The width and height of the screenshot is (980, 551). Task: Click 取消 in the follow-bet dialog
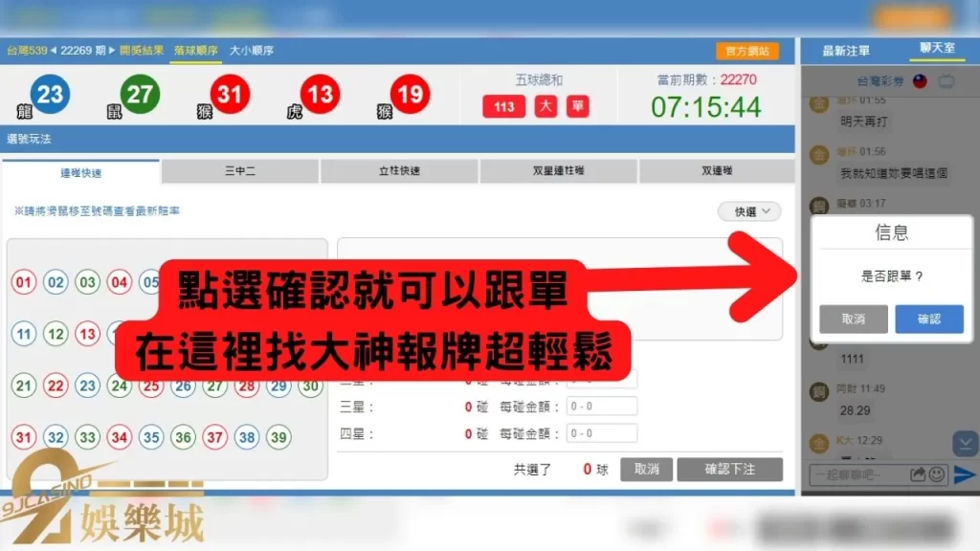point(854,320)
